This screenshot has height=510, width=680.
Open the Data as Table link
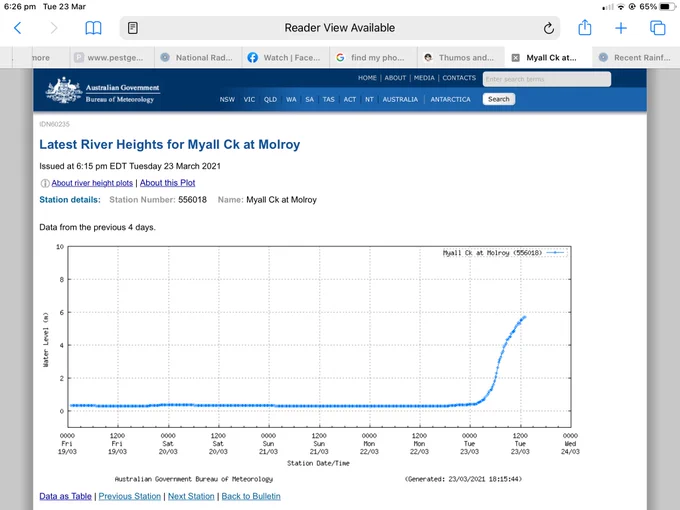point(65,496)
